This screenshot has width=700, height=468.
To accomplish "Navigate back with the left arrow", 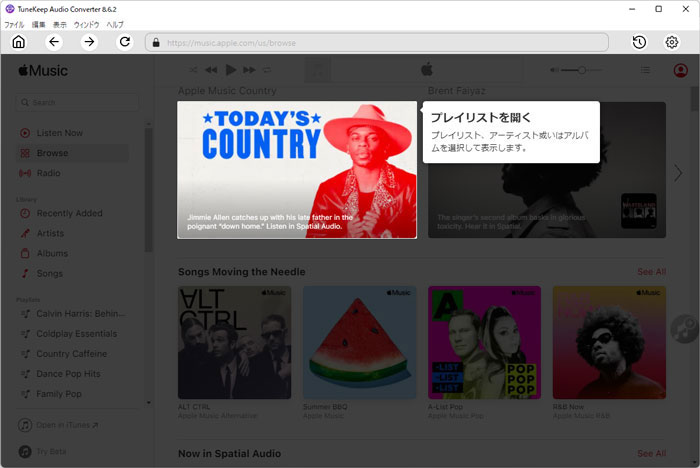I will [x=54, y=42].
